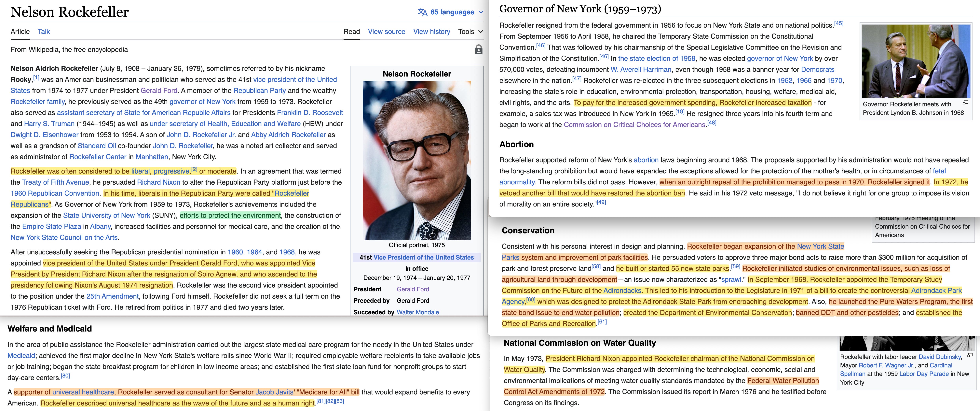Open the Labor Day Parade link
Screen dimensions: 980x411
(x=924, y=374)
